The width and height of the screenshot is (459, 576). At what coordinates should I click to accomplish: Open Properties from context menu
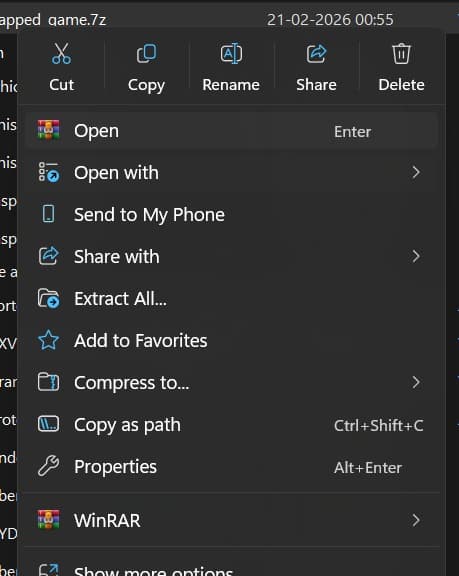pyautogui.click(x=232, y=467)
